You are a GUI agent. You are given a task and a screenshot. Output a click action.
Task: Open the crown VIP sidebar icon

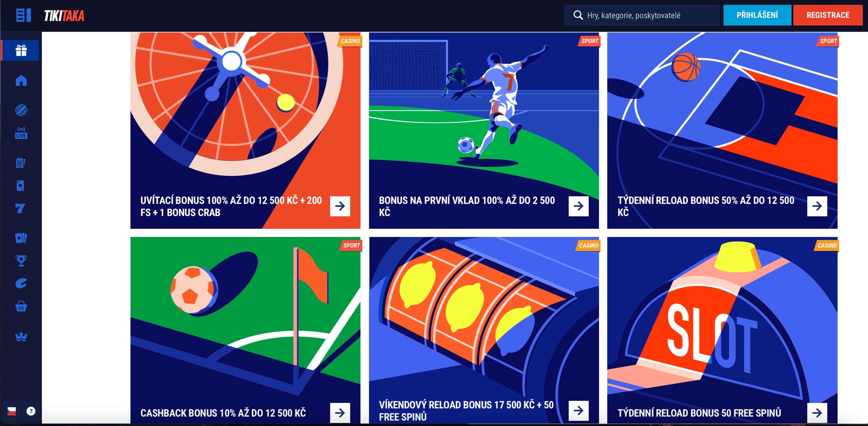point(21,336)
